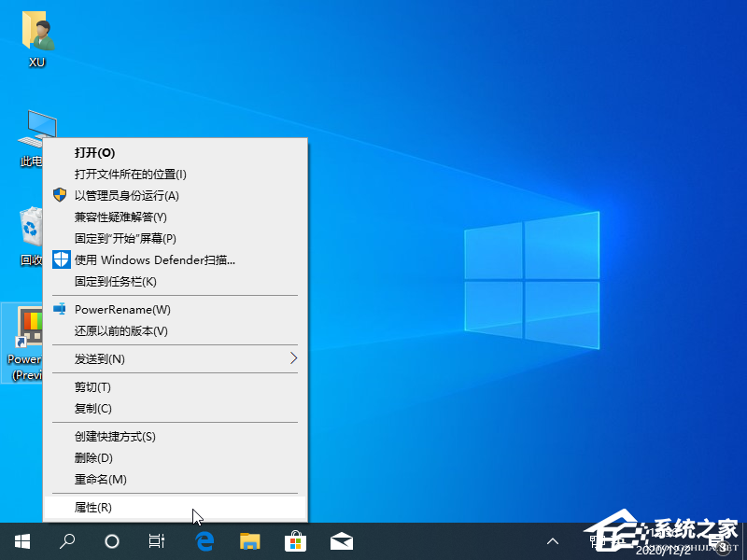Open Task View from the taskbar
747x560 pixels.
pos(157,540)
